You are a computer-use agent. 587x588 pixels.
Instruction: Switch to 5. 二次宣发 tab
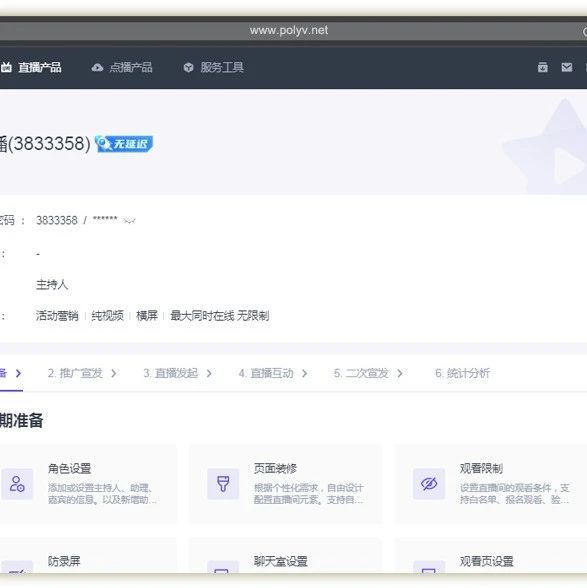click(x=361, y=373)
